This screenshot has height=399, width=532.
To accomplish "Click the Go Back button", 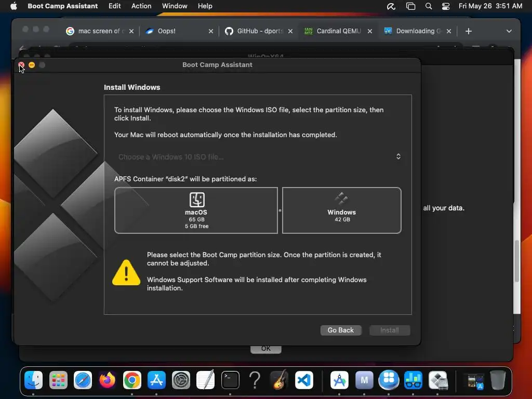I will tap(341, 330).
